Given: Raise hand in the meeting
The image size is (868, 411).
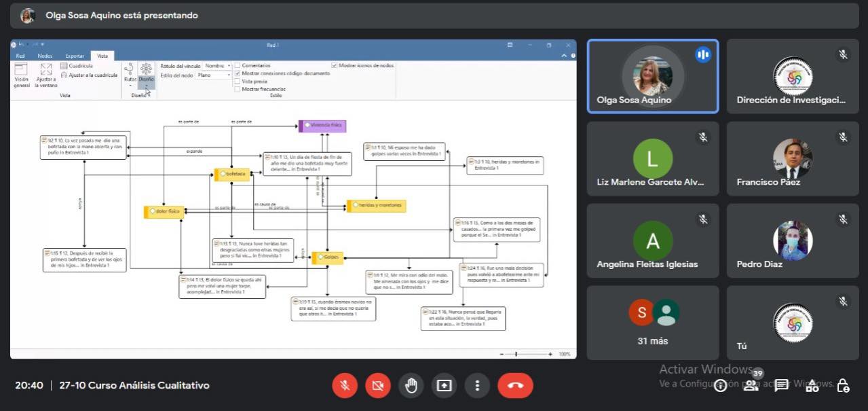Looking at the screenshot, I should click(x=411, y=385).
